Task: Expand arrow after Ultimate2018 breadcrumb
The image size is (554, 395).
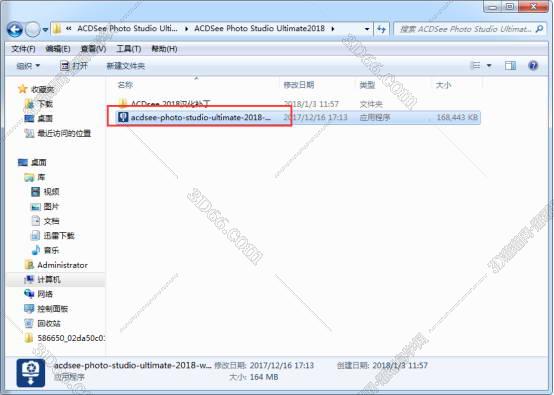Action: point(333,29)
